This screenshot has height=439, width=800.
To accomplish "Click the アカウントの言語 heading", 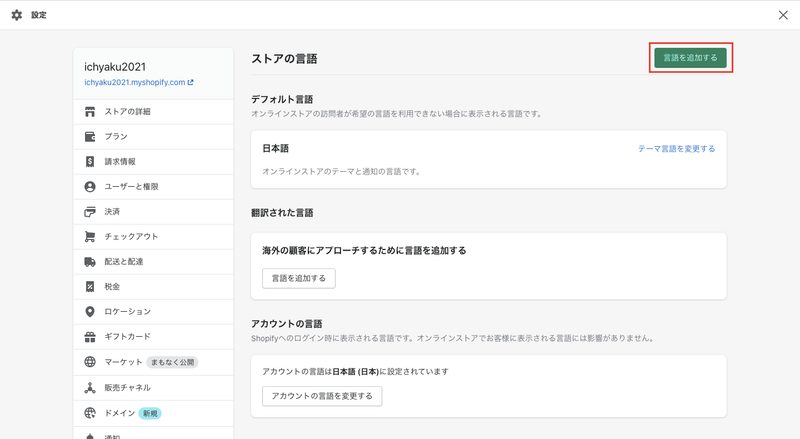I will [x=287, y=323].
